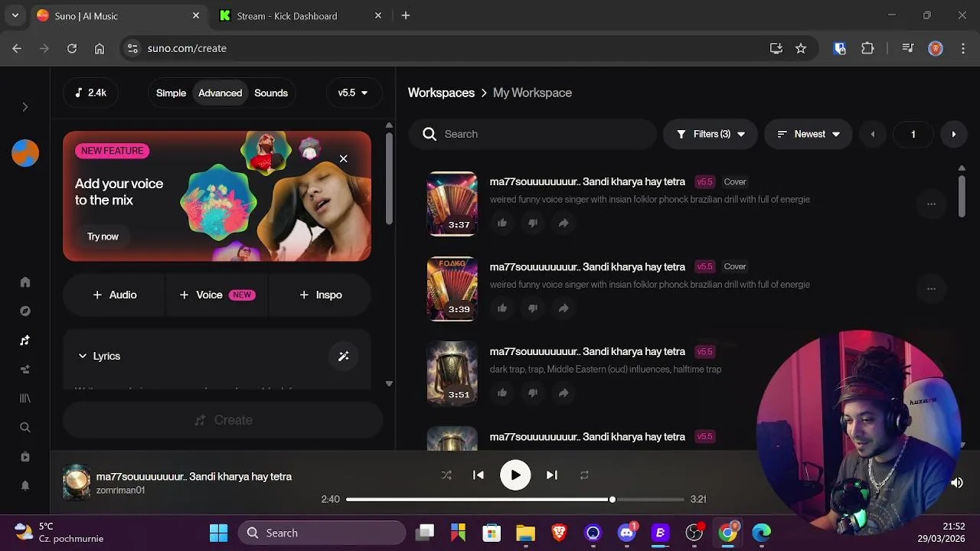Click the speaker volume icon in player
This screenshot has height=551, width=980.
click(x=956, y=483)
